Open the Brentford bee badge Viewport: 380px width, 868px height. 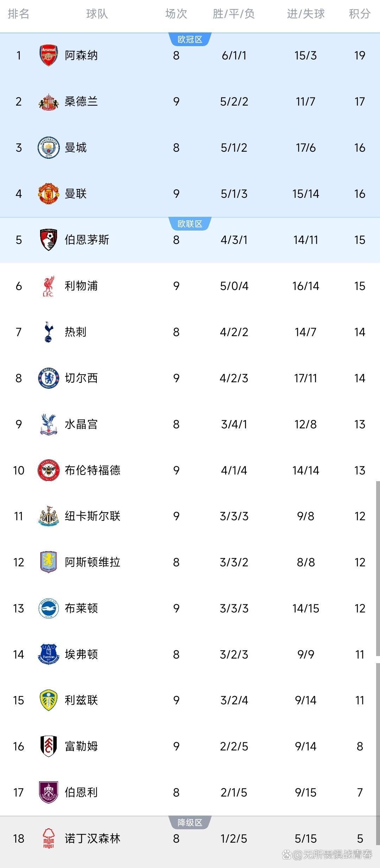tap(49, 470)
